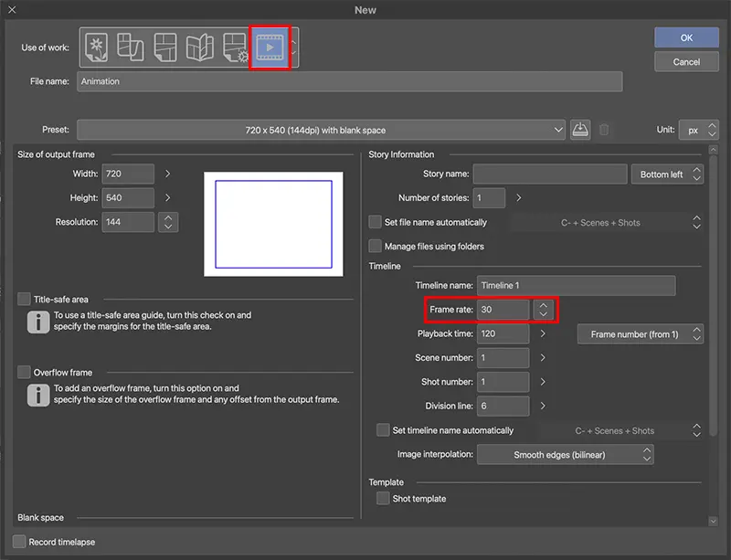Click the delete preset trash icon
Screen dimensions: 731x560
point(604,130)
